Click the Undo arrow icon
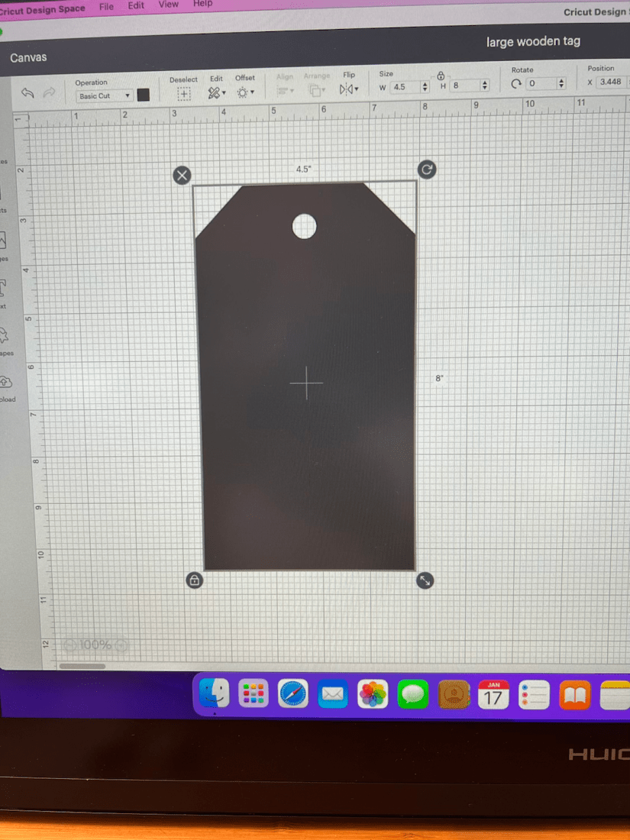The height and width of the screenshot is (840, 630). [28, 92]
